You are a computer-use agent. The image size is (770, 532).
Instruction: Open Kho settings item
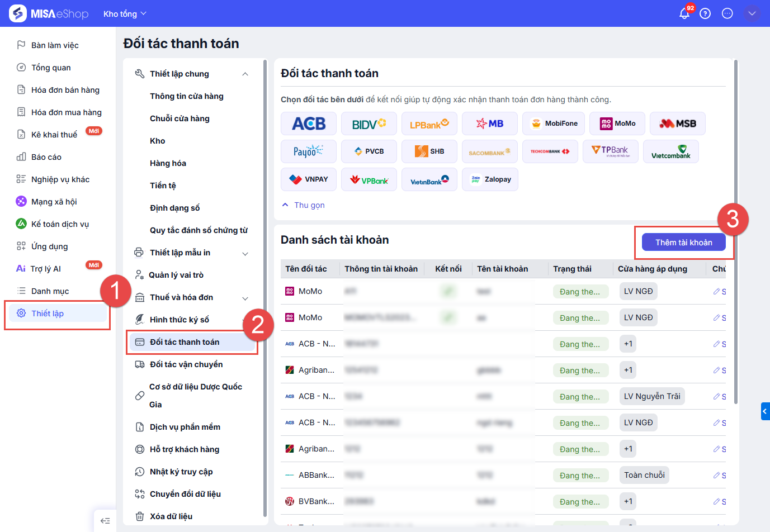coord(158,141)
